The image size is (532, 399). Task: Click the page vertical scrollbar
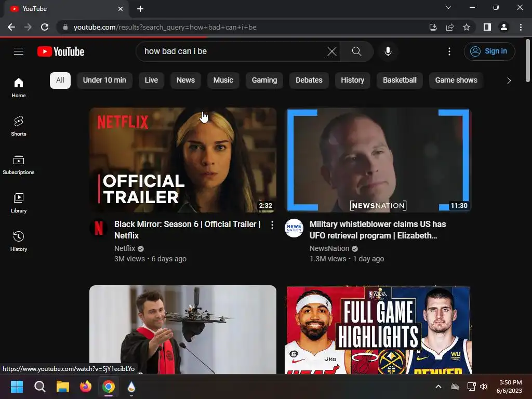coord(528,60)
